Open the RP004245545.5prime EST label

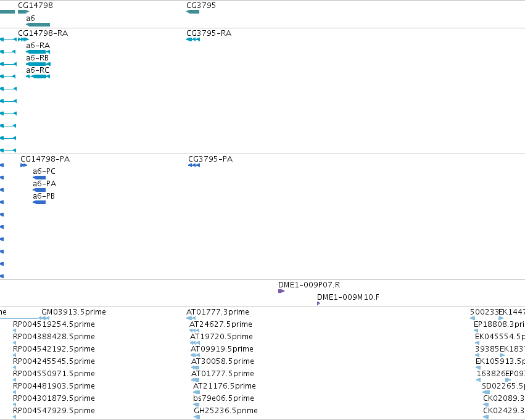click(x=54, y=361)
